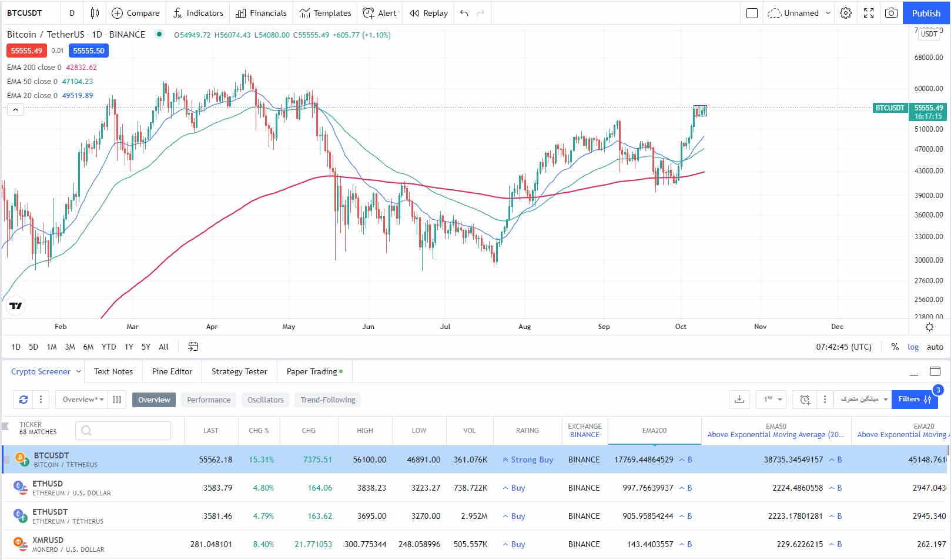Switch to the Strategy Tester tab

coord(239,371)
